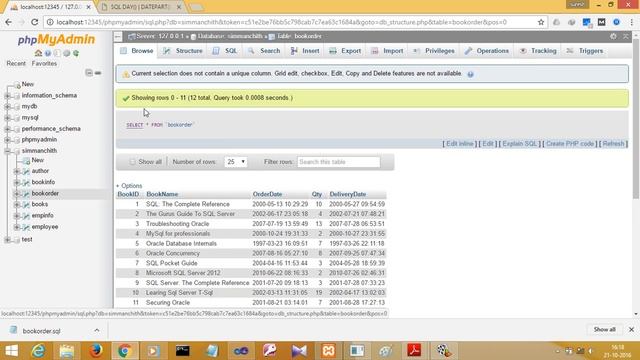Click Show all downloads button

[604, 329]
